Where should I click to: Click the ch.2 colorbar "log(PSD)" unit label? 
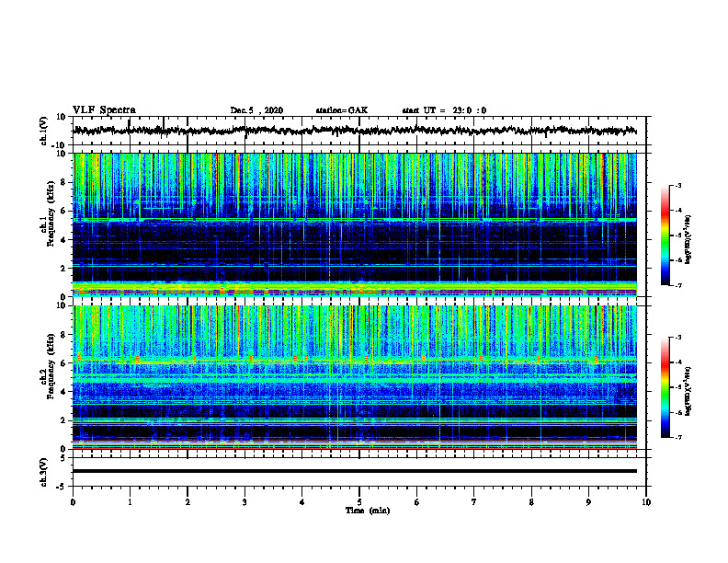click(688, 391)
